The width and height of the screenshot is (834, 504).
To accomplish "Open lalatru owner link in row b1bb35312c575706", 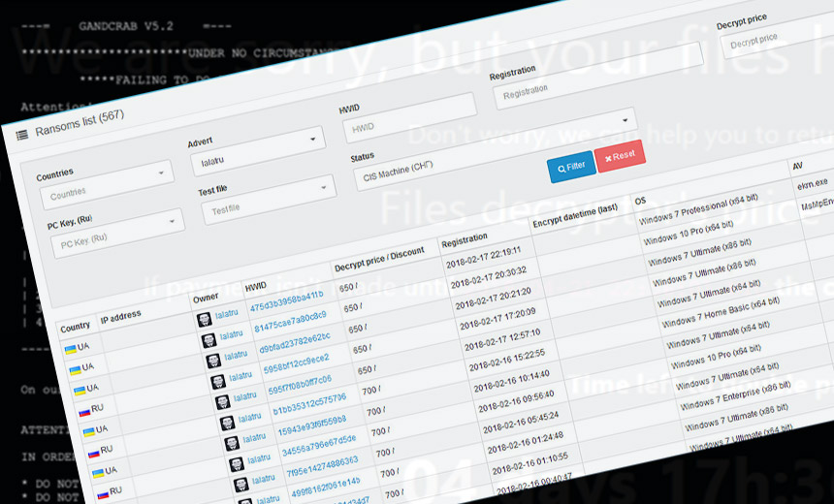I will [249, 418].
